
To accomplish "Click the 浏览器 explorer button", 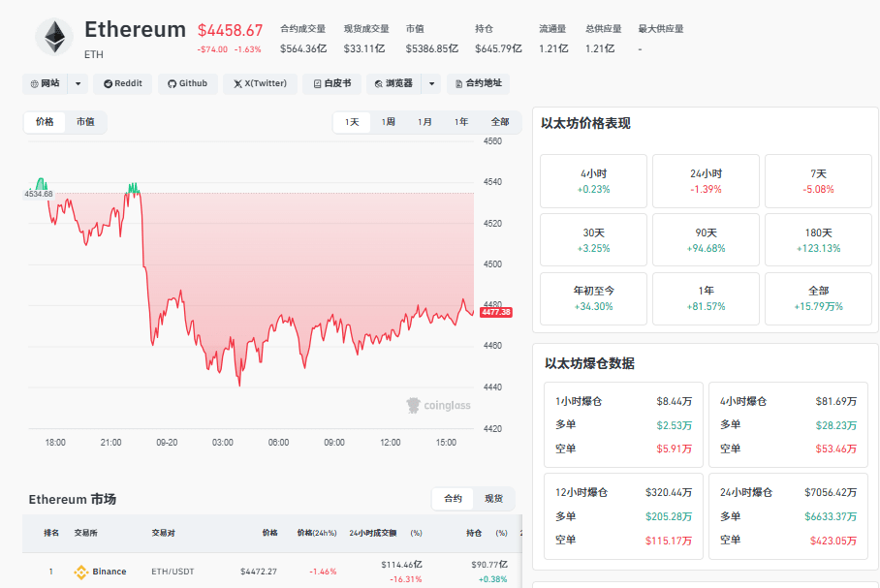I will click(x=394, y=83).
